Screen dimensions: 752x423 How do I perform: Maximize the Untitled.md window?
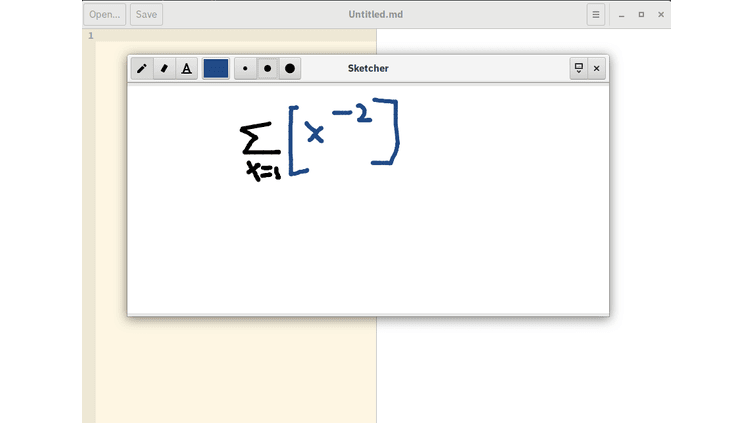(x=641, y=15)
